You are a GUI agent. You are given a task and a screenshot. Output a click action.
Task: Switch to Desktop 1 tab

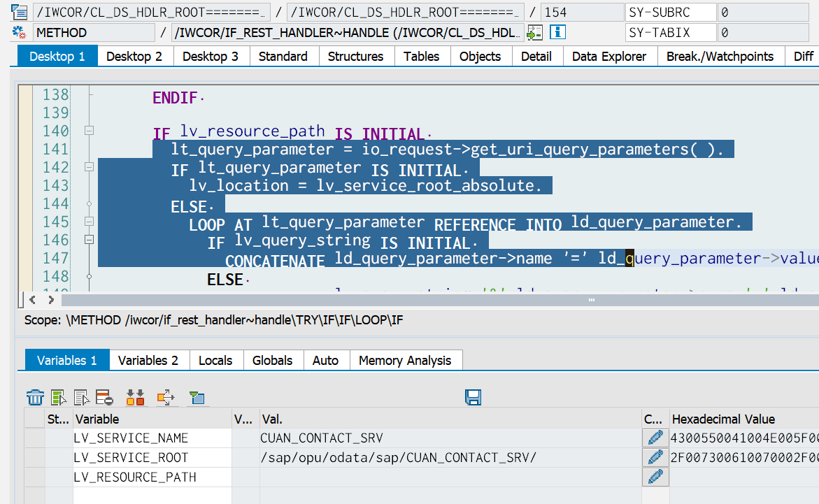57,56
